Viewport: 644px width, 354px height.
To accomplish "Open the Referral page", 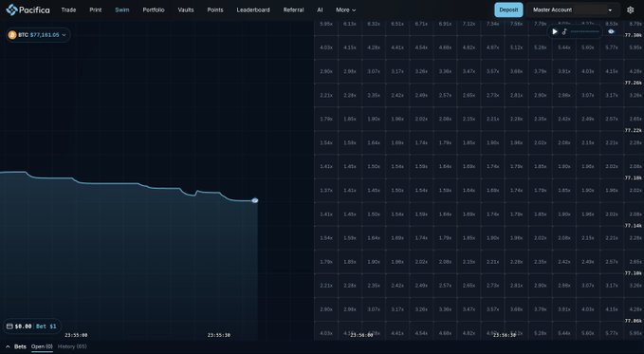I will tap(293, 9).
